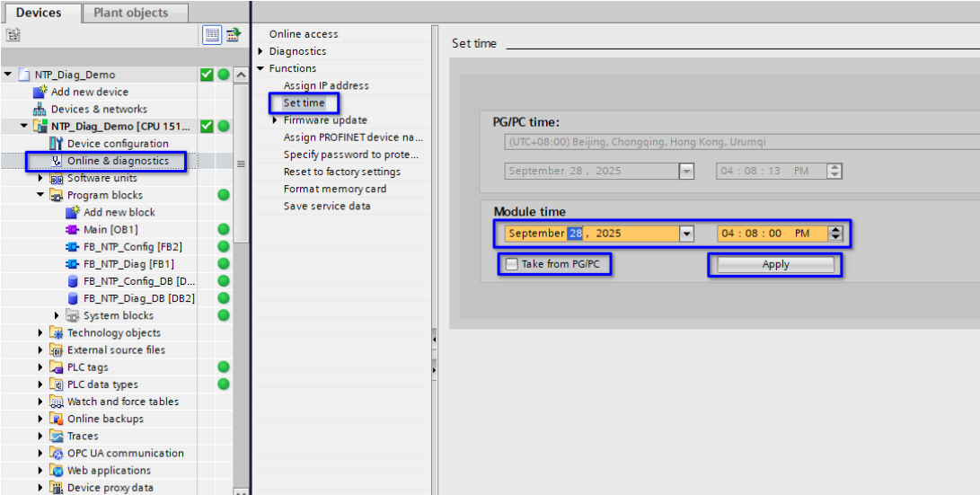Expand the Firmware update entry
Viewport: 980px width, 495px height.
coord(275,120)
